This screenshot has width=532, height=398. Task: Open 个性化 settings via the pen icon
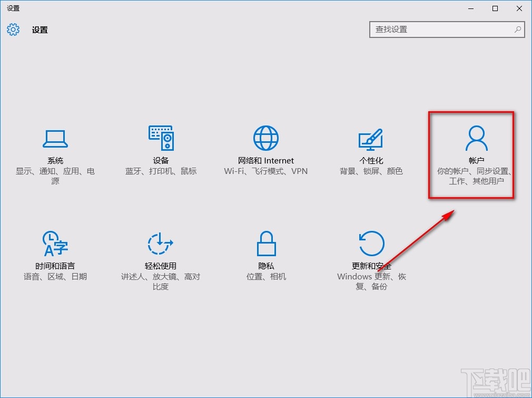point(371,138)
